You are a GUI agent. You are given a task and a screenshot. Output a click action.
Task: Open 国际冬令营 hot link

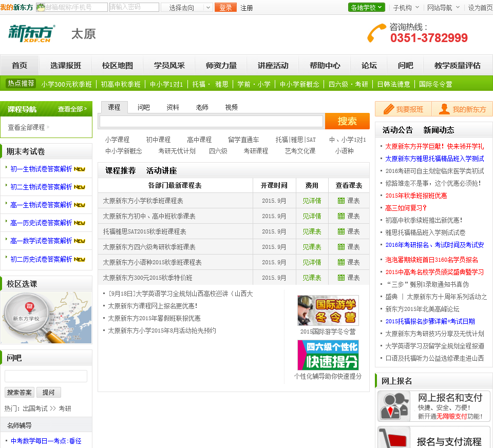(x=435, y=84)
